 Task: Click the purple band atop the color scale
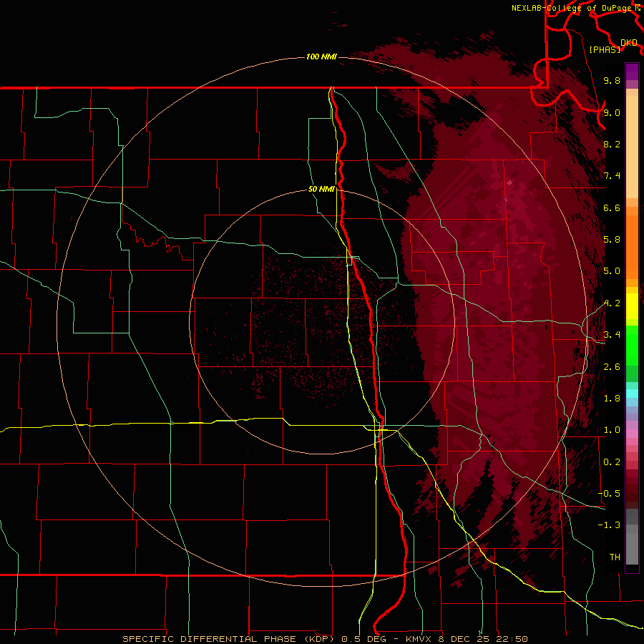[x=632, y=72]
